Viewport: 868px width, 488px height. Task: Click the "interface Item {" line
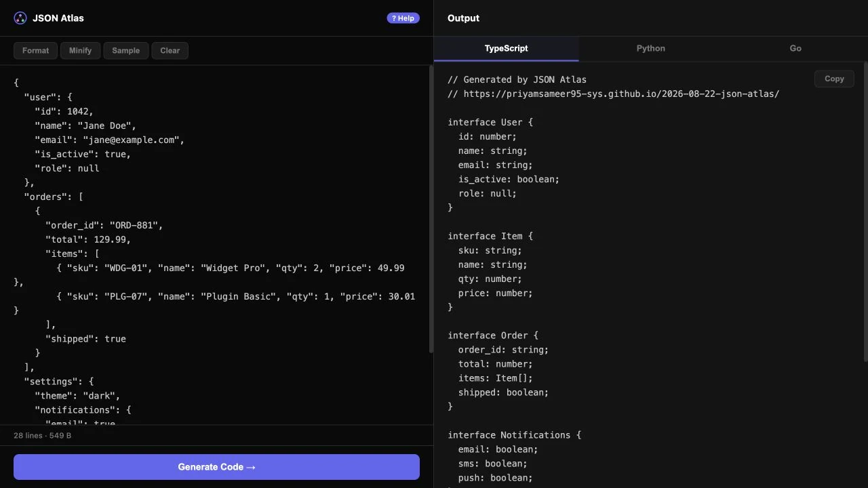490,236
